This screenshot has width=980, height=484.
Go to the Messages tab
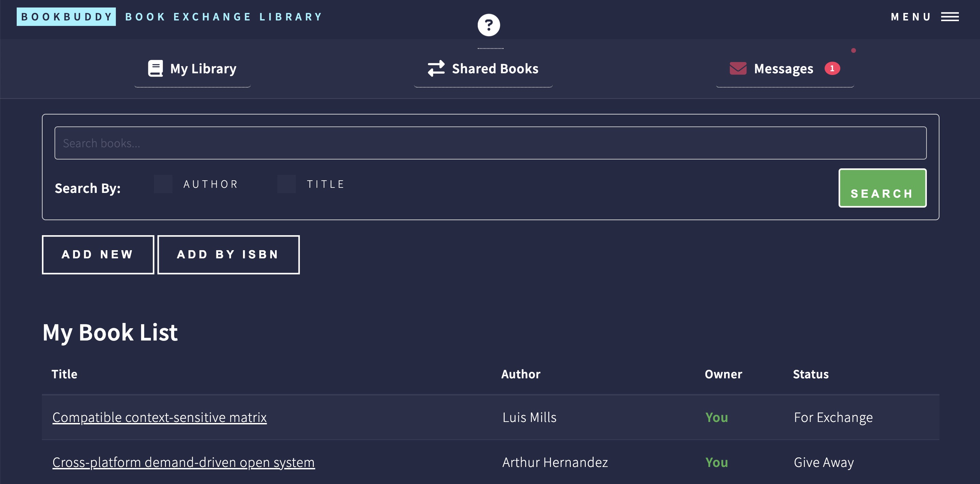coord(783,69)
